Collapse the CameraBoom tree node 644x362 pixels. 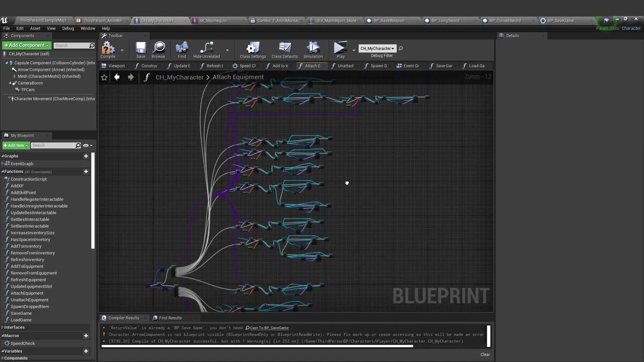(10, 83)
